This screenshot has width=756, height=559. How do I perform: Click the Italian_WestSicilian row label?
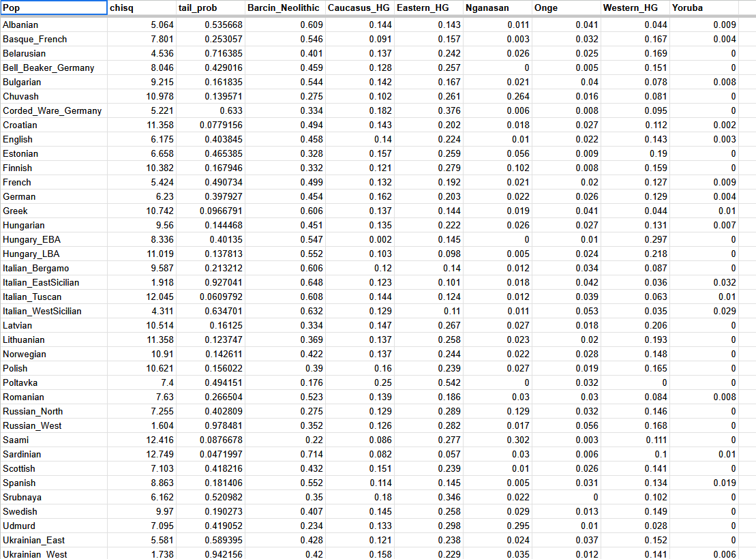pyautogui.click(x=42, y=311)
